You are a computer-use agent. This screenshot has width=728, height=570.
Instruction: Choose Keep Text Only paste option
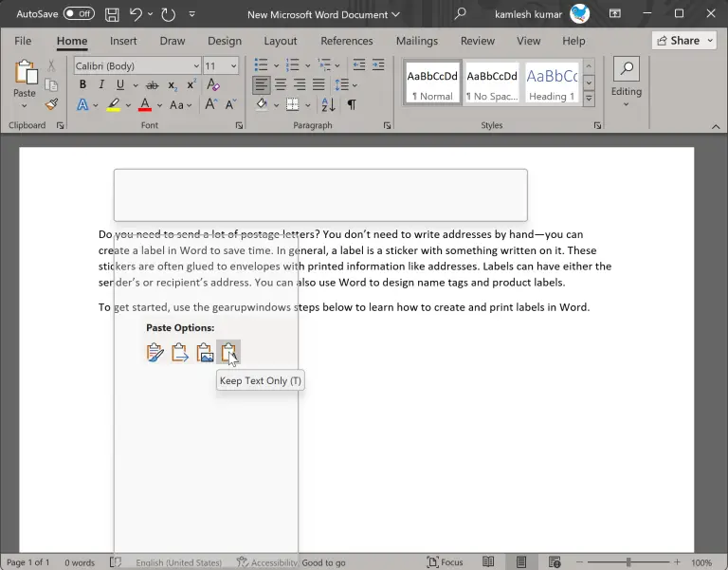[x=228, y=352]
